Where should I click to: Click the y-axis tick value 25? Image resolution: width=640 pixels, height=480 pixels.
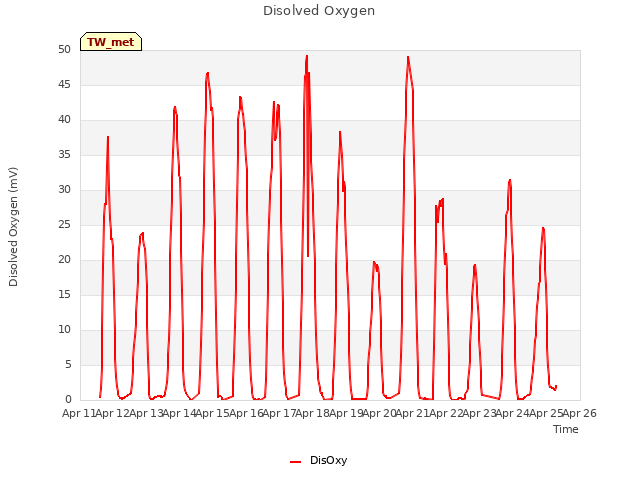coord(64,225)
